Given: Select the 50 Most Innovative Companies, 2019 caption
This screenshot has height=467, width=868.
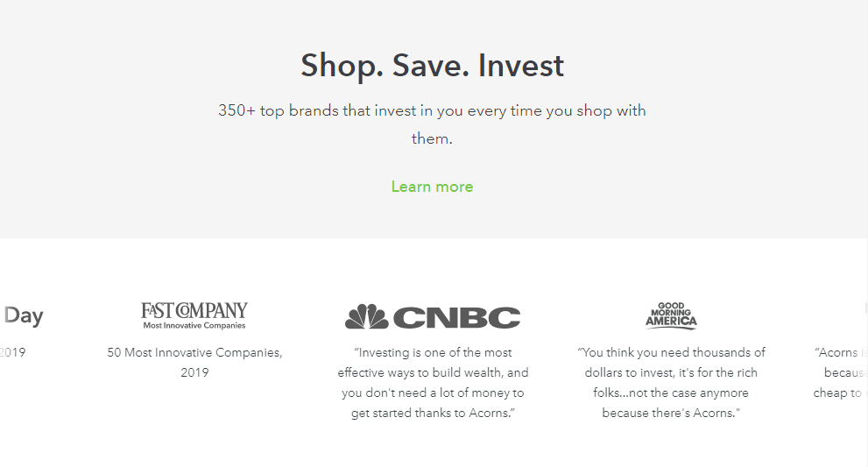Looking at the screenshot, I should tap(194, 363).
